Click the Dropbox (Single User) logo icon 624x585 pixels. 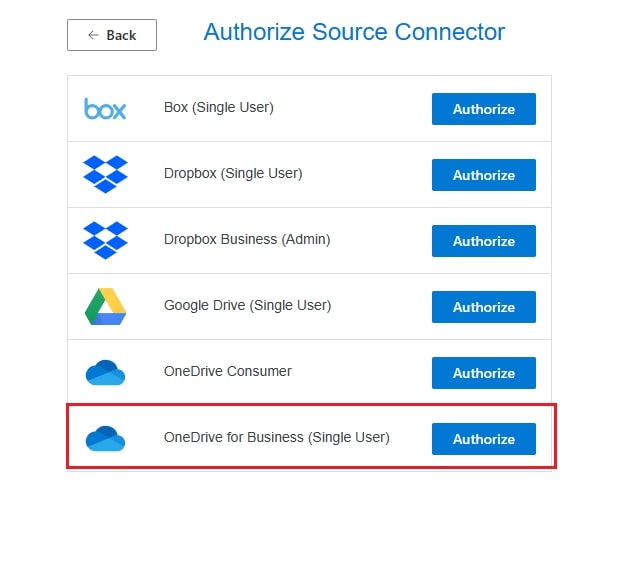105,174
